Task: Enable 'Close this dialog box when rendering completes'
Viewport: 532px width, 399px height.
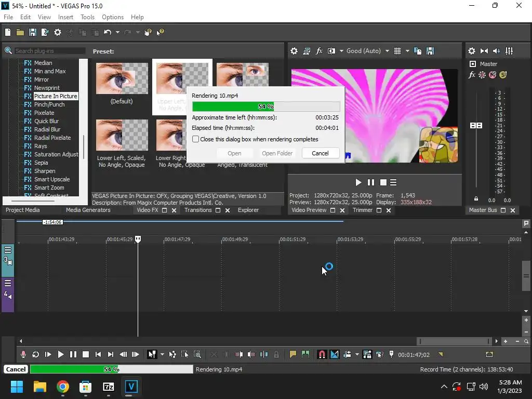Action: tap(195, 139)
